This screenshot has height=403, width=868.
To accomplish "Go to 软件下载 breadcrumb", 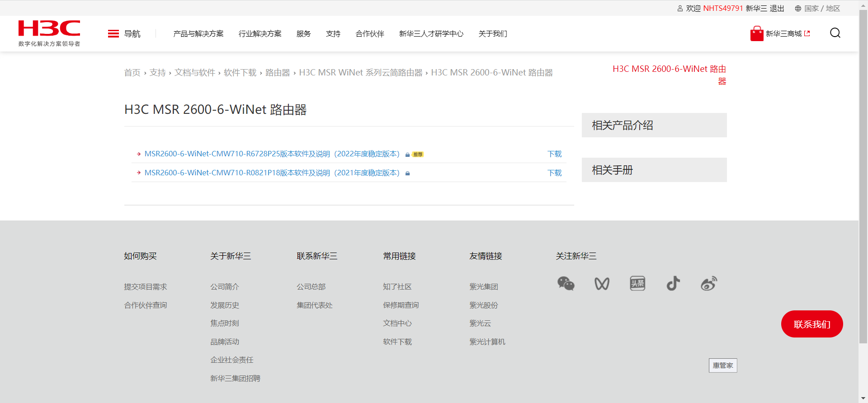I will 240,73.
